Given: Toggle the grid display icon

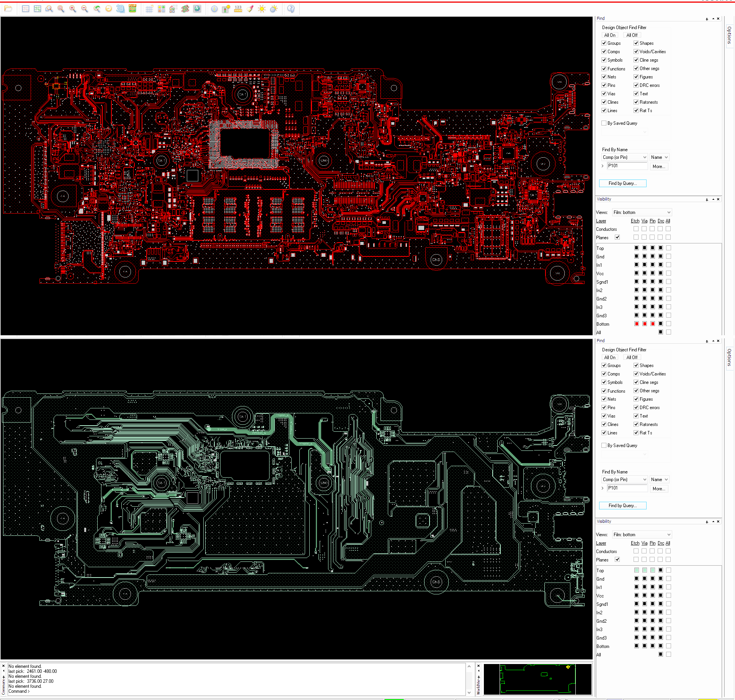Looking at the screenshot, I should tap(149, 9).
